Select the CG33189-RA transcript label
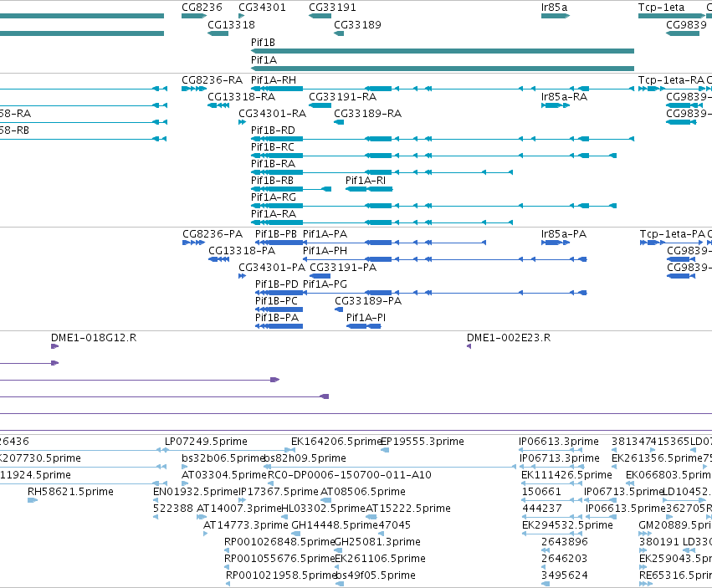This screenshot has width=712, height=588. (x=368, y=114)
